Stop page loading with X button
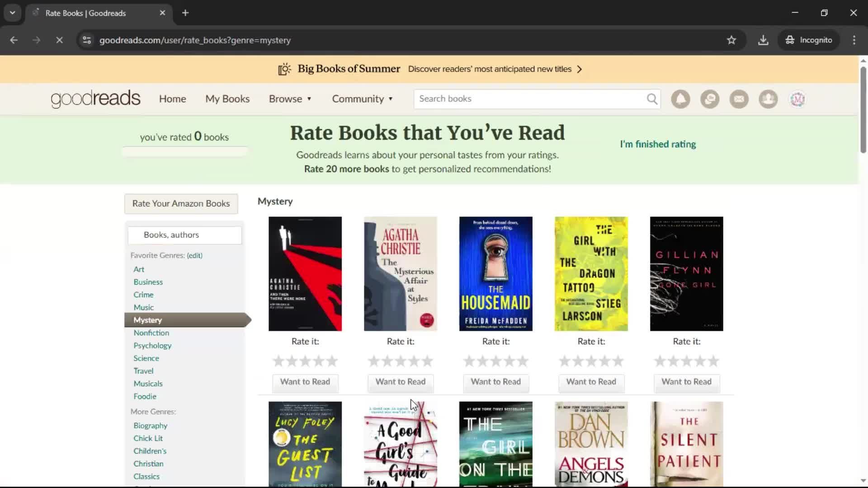 point(59,40)
